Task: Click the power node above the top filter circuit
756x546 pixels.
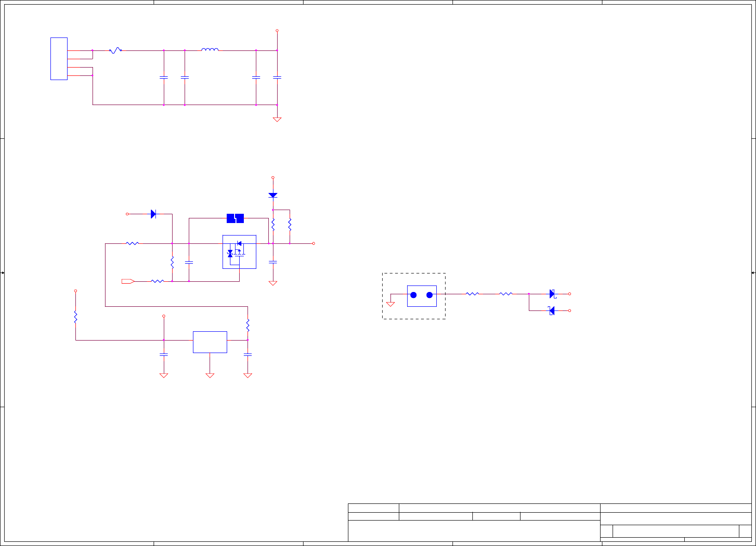Action: click(x=277, y=31)
